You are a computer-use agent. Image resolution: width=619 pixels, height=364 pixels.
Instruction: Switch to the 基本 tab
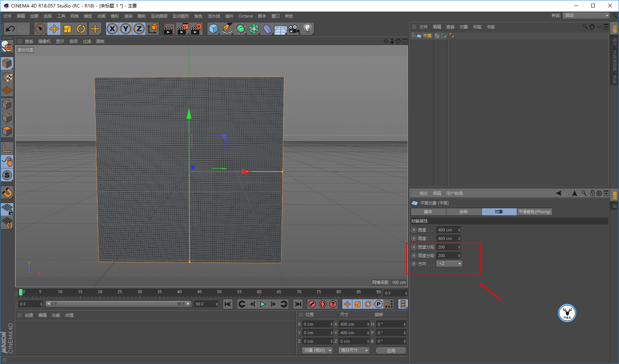point(428,212)
